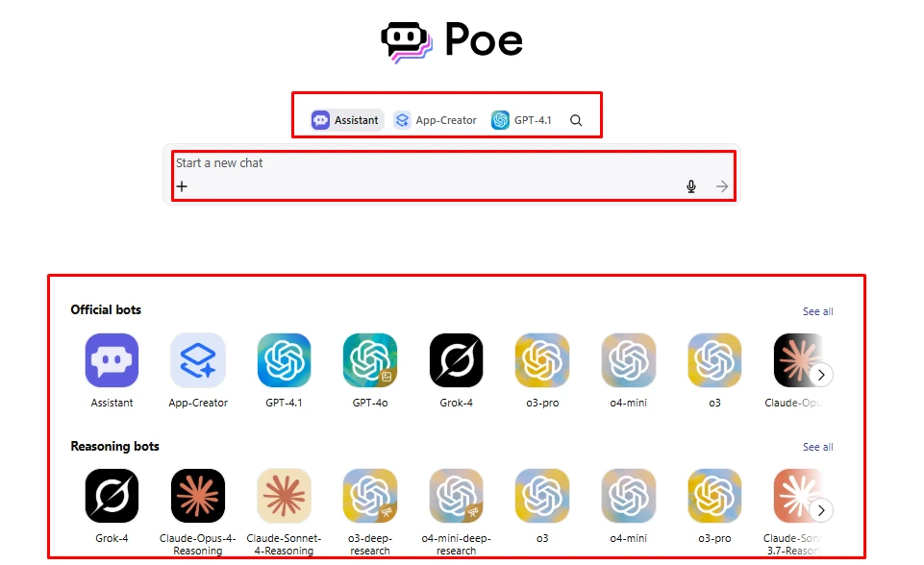
Task: Switch to the App-Creator tab above chat box
Action: click(435, 120)
